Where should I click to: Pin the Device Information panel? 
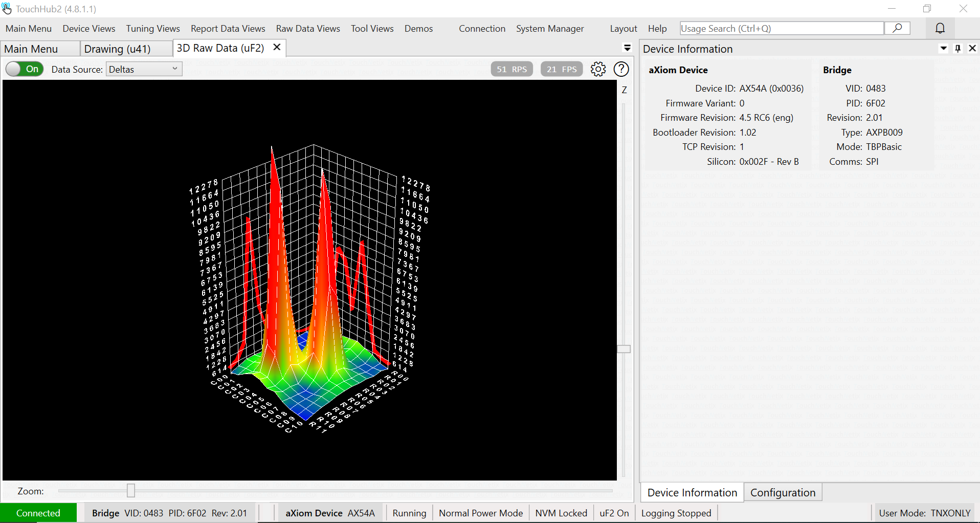click(958, 49)
